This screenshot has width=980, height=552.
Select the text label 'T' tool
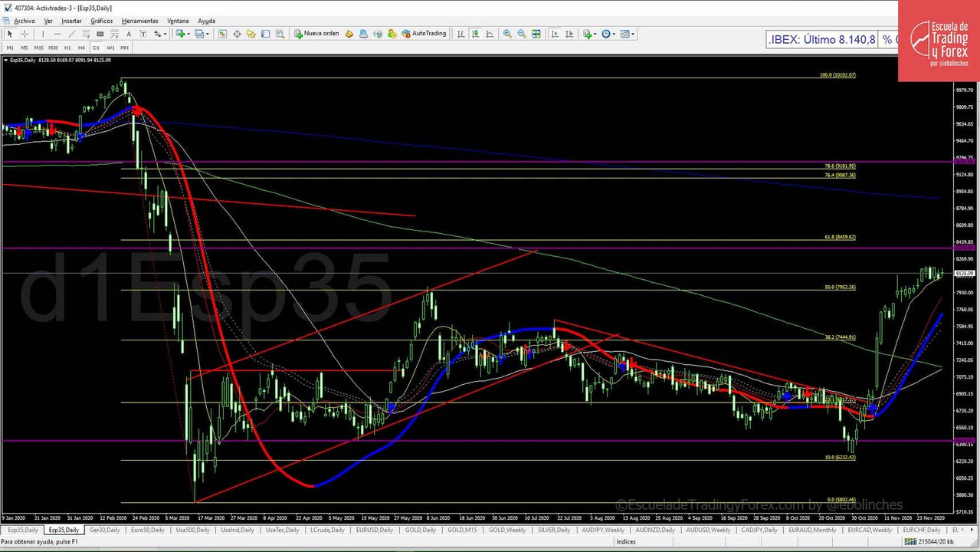click(143, 34)
